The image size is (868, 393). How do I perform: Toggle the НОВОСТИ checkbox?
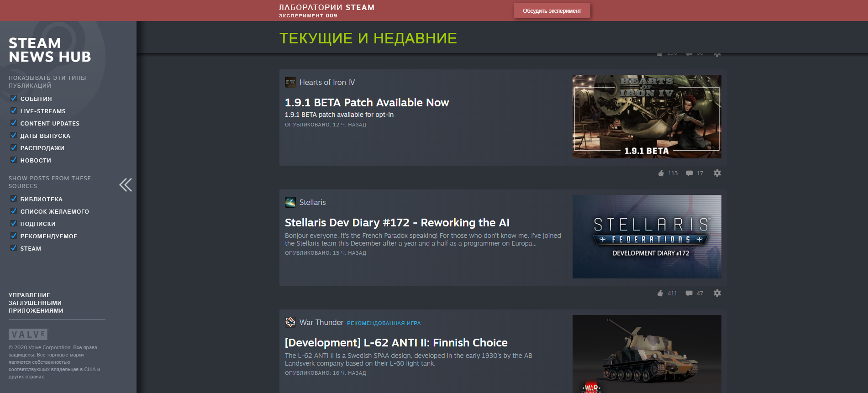tap(14, 160)
